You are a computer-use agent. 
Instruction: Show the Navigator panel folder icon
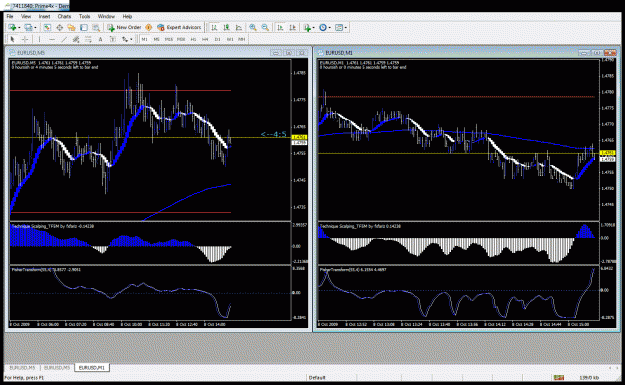(71, 28)
